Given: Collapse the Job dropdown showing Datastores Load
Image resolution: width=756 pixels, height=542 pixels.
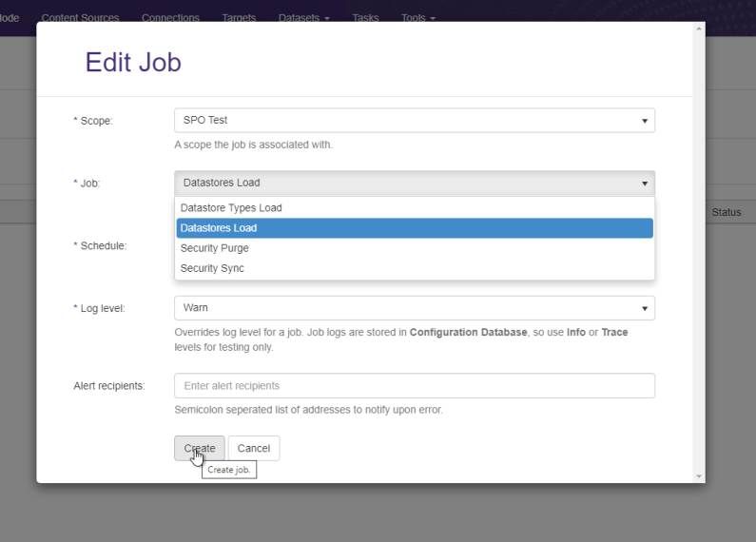Looking at the screenshot, I should pyautogui.click(x=414, y=183).
